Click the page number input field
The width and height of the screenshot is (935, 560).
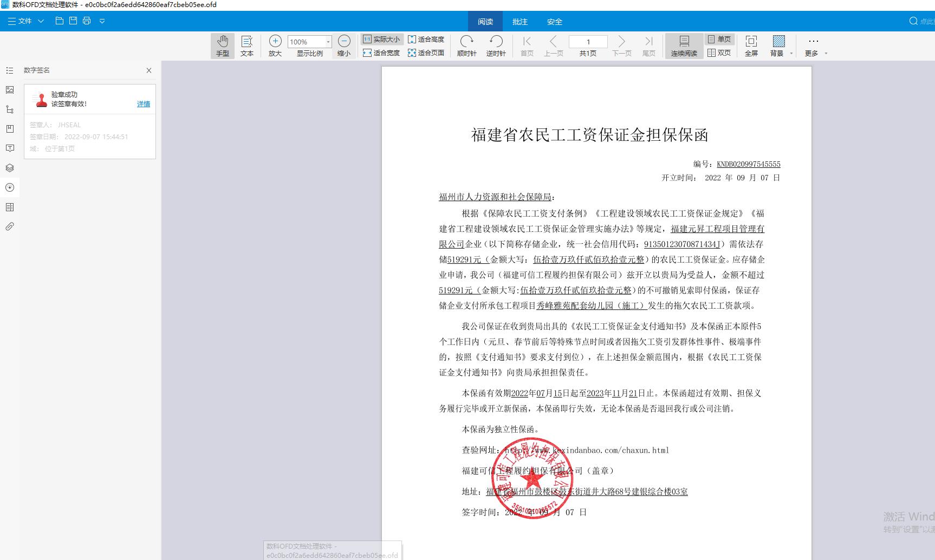click(x=588, y=42)
